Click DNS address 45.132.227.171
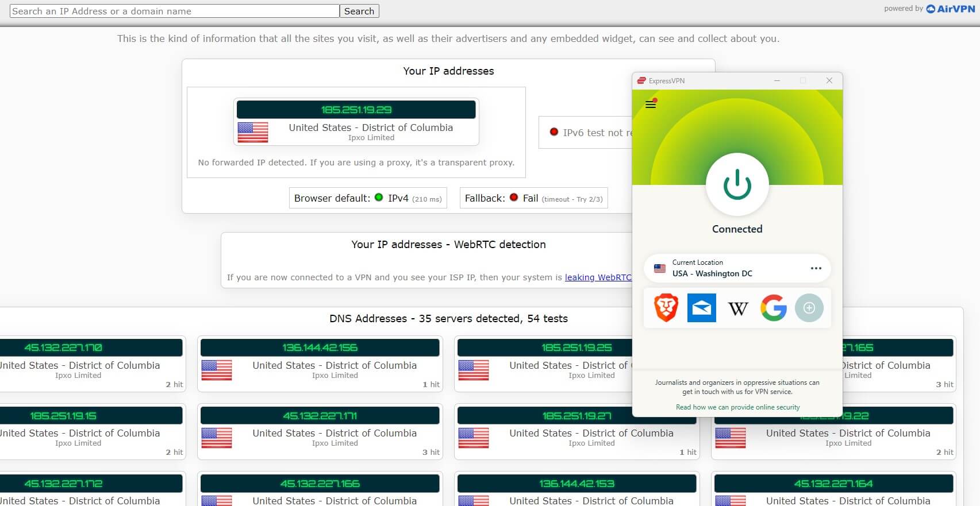 320,415
